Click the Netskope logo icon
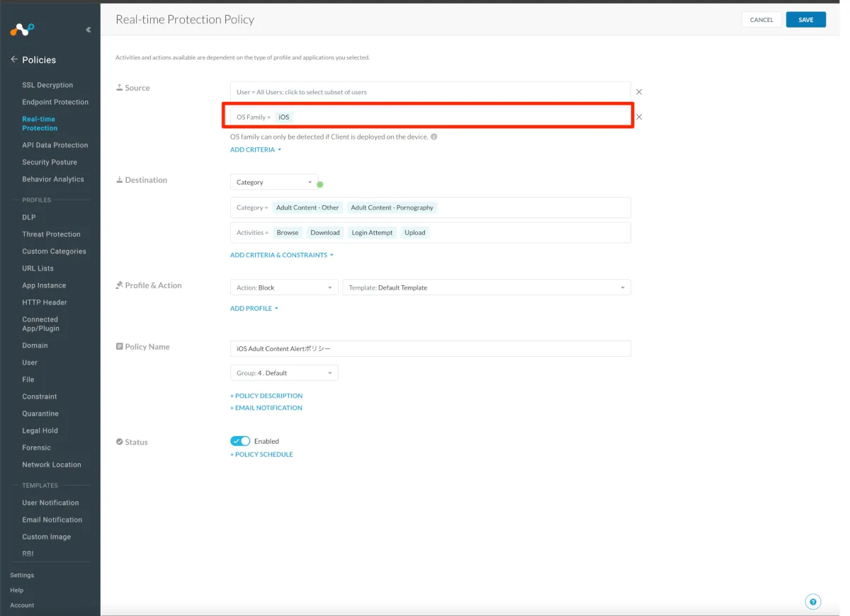 tap(22, 30)
